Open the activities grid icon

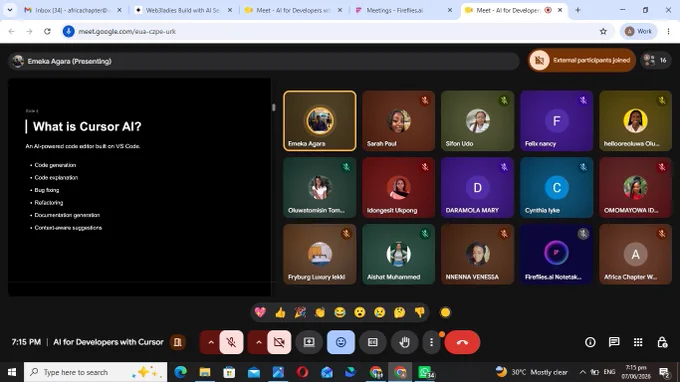[638, 342]
